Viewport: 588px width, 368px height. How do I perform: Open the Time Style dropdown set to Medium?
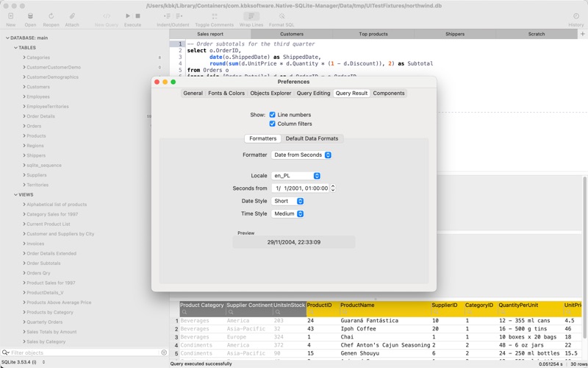point(287,213)
